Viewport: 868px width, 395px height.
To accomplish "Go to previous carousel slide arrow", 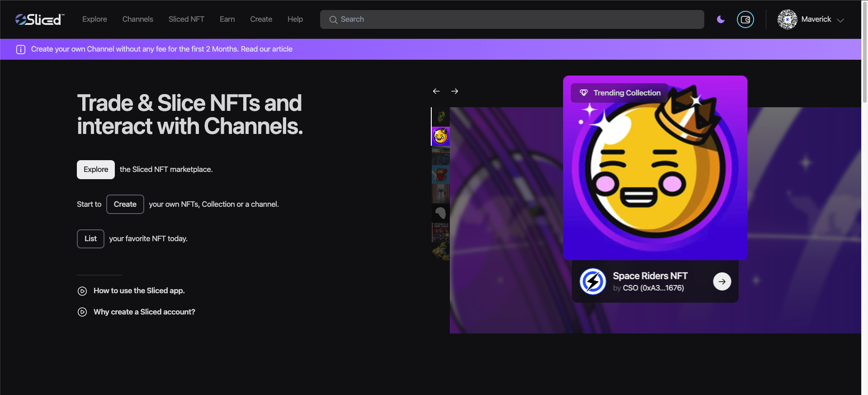I will tap(436, 91).
